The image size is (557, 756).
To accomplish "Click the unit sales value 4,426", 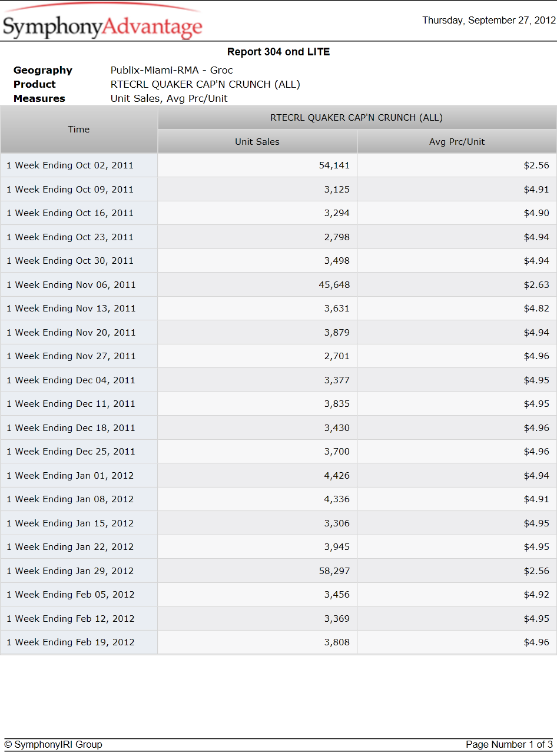I will 337,476.
